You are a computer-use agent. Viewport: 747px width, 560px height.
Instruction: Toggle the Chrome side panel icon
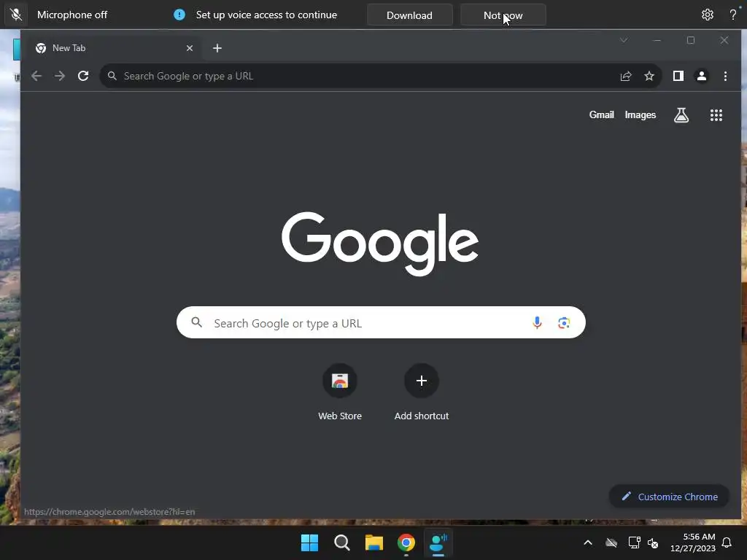678,76
